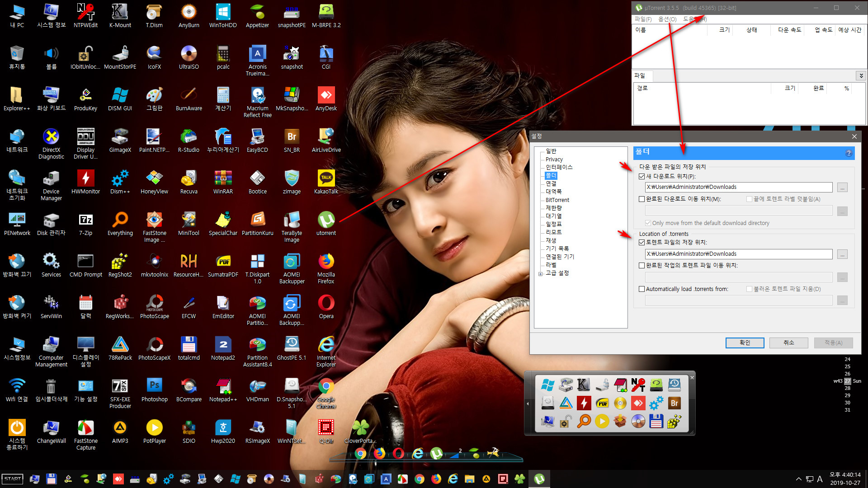Viewport: 868px width, 488px height.
Task: Select 대역폭 in the settings tree
Action: coord(553,192)
